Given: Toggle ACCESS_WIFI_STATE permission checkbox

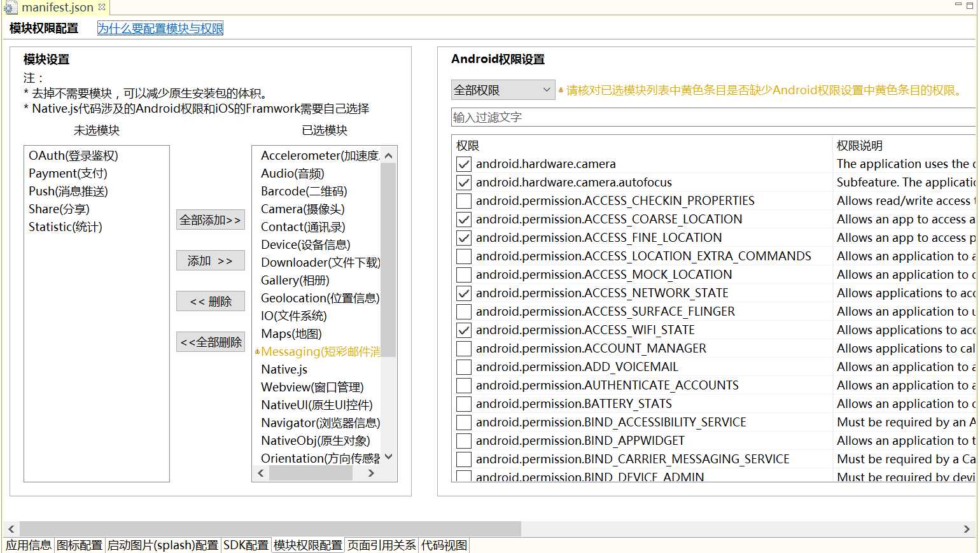Looking at the screenshot, I should click(x=464, y=330).
